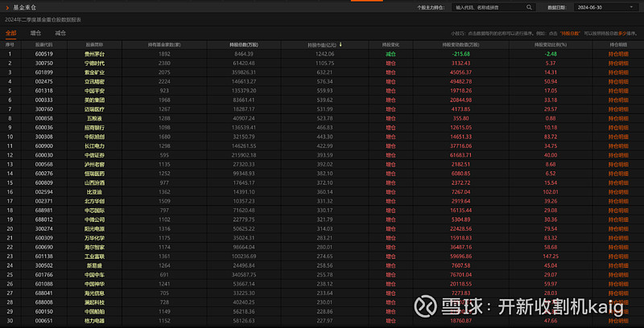Open 持仓明细 for 美的集团
Image resolution: width=644 pixels, height=328 pixels.
click(x=618, y=100)
